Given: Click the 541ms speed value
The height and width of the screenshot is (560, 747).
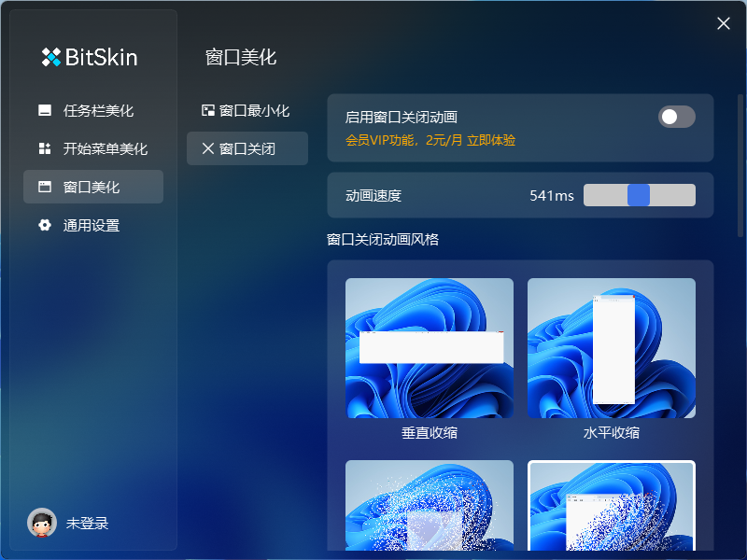Looking at the screenshot, I should click(x=552, y=195).
